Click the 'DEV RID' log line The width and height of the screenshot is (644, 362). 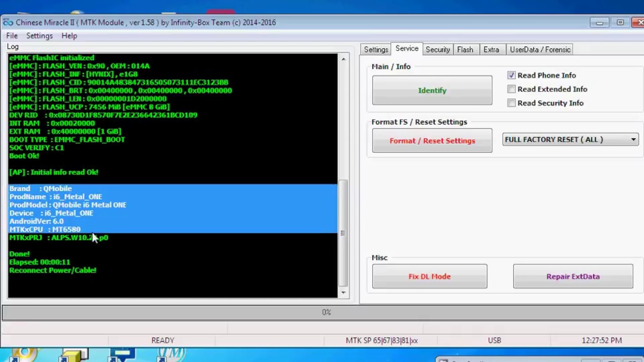(103, 115)
